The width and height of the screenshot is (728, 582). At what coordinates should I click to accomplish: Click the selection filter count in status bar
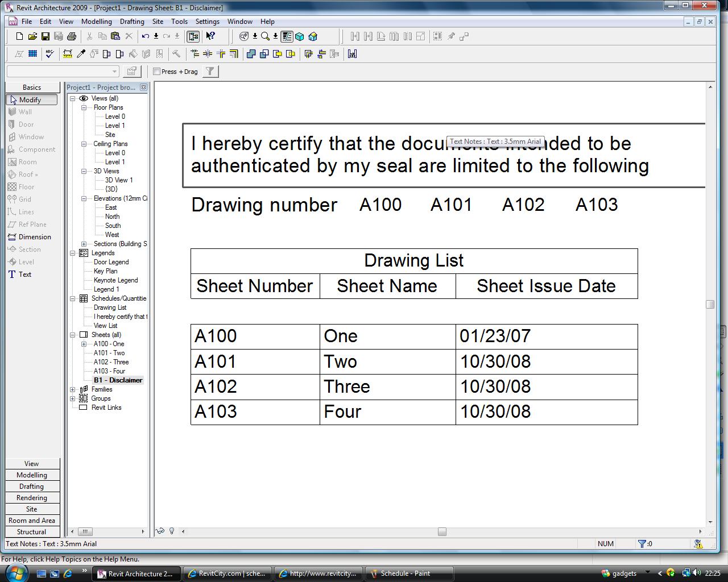[645, 544]
